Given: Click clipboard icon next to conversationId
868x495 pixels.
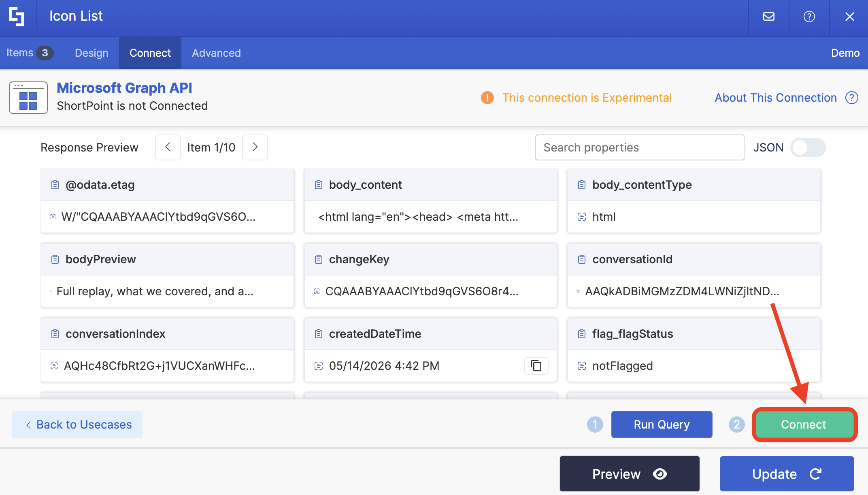Looking at the screenshot, I should click(582, 259).
